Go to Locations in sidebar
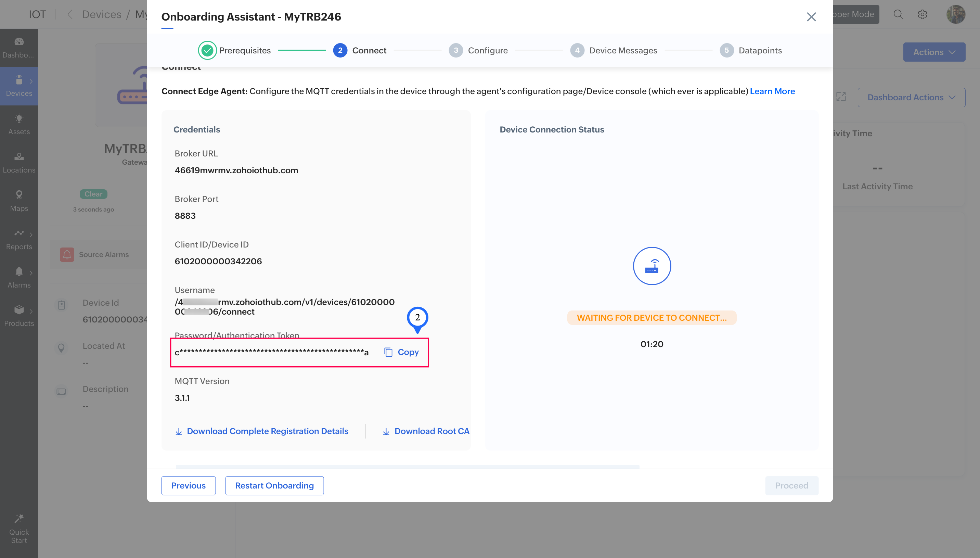Screen dimensions: 980x558 [x=19, y=163]
